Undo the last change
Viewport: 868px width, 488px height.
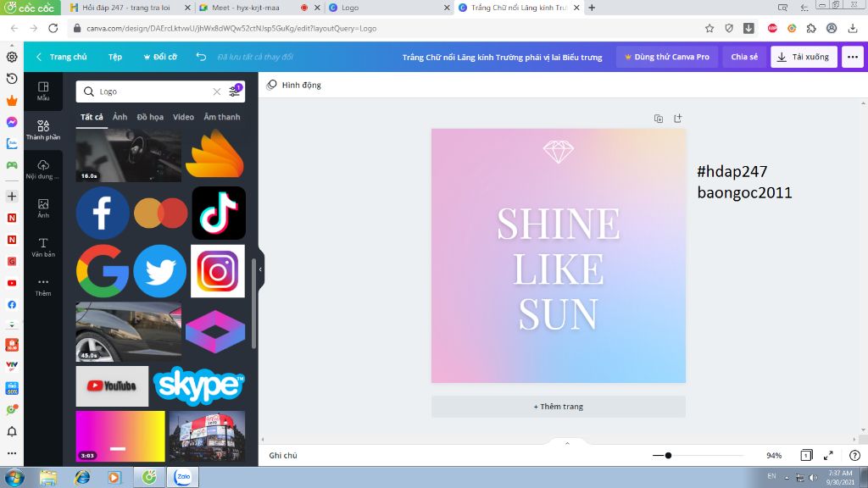(201, 57)
